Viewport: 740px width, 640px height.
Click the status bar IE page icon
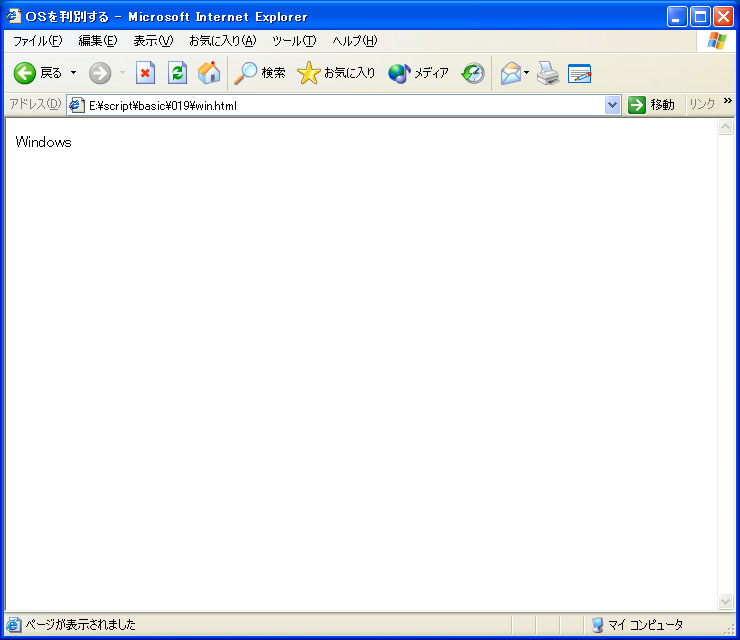14,625
